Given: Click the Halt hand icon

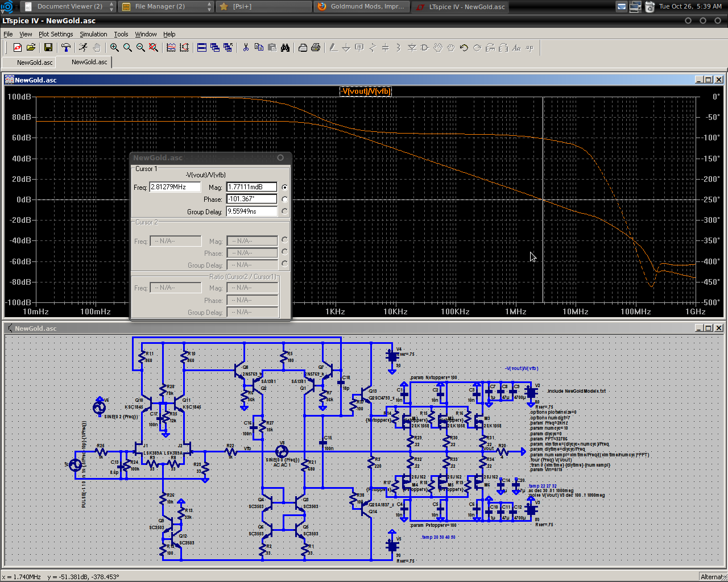Looking at the screenshot, I should pos(97,48).
